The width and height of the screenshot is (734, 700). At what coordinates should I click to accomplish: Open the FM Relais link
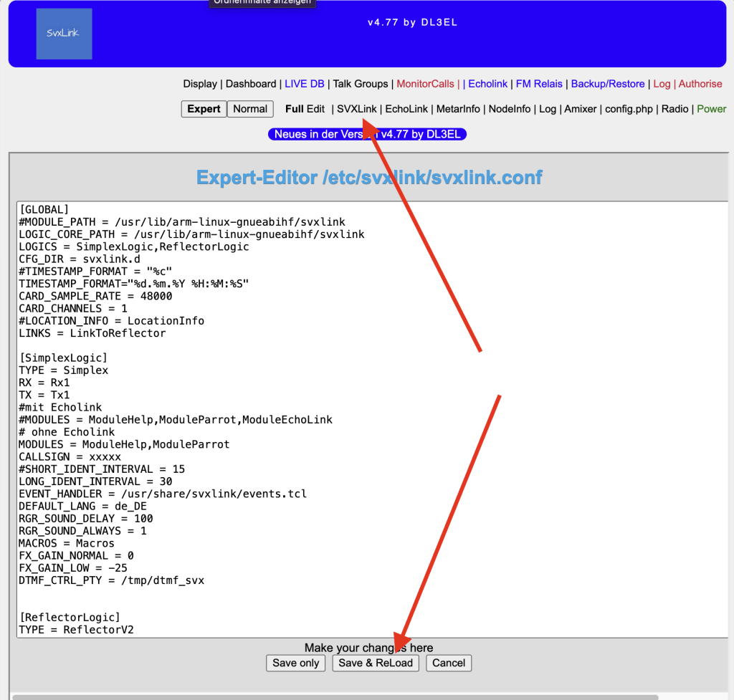(539, 84)
